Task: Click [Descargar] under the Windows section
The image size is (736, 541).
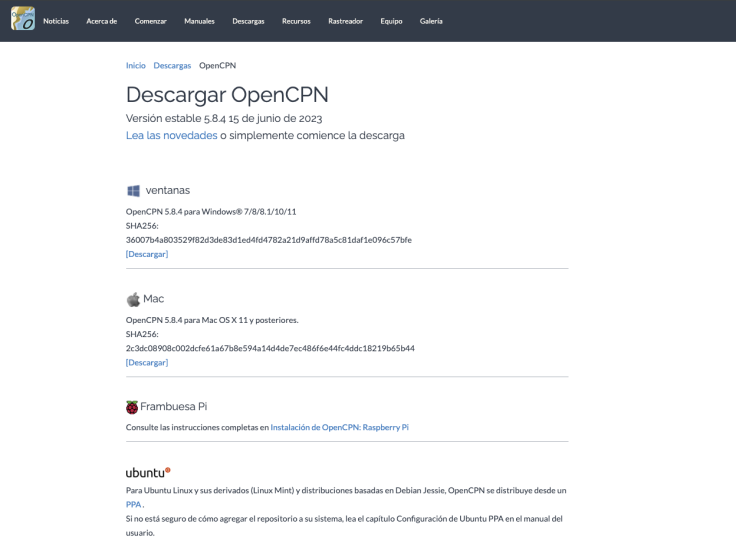Action: (x=147, y=254)
